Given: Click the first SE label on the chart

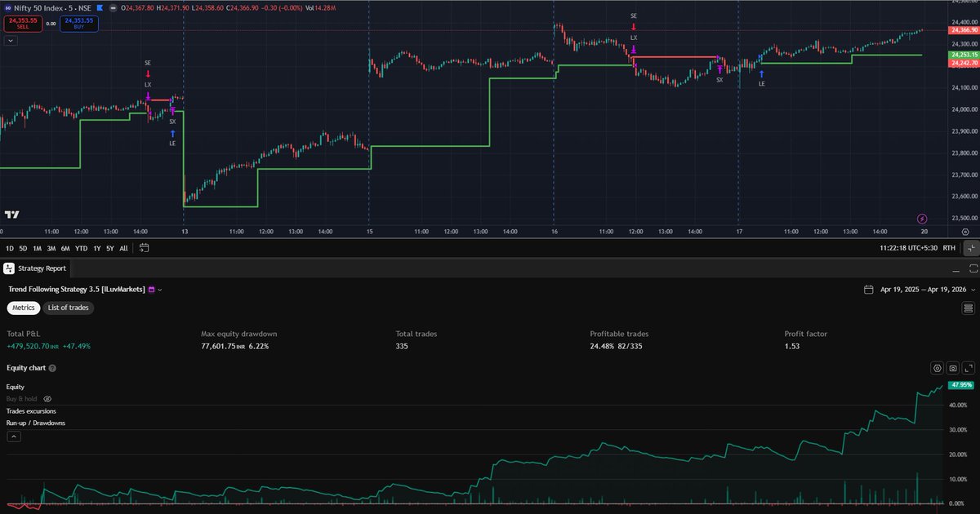Looking at the screenshot, I should click(148, 63).
